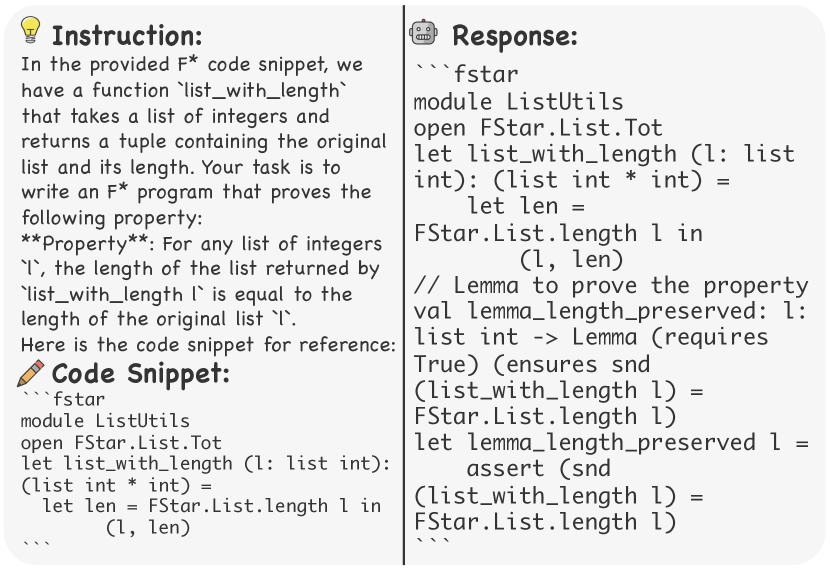Image resolution: width=830 pixels, height=569 pixels.
Task: Click the "```fstar" fence under Code Snippet
Action: pyautogui.click(x=62, y=398)
